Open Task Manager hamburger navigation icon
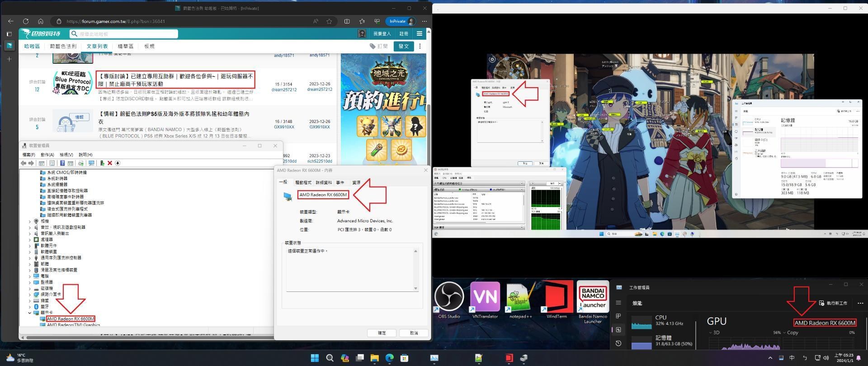The height and width of the screenshot is (366, 868). (x=618, y=303)
